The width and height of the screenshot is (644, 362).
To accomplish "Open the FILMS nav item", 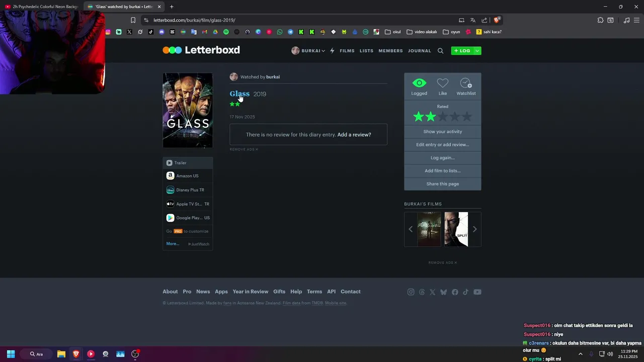I will coord(347,51).
